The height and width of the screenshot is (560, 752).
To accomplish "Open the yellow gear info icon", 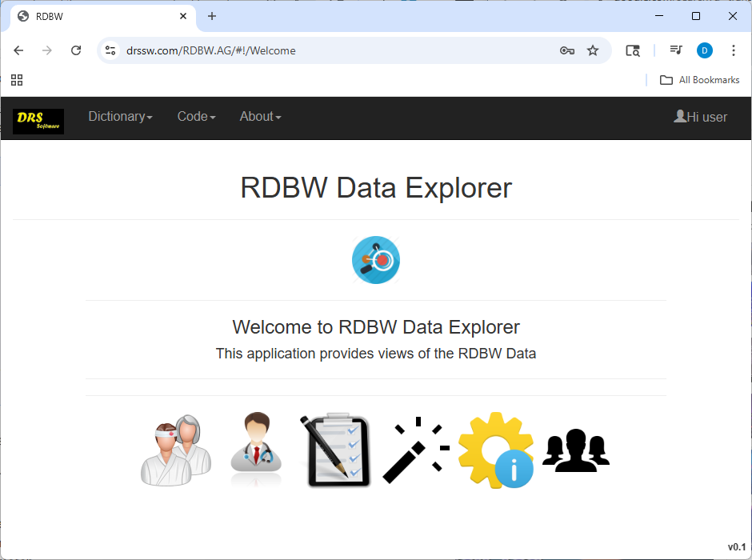I will (496, 450).
